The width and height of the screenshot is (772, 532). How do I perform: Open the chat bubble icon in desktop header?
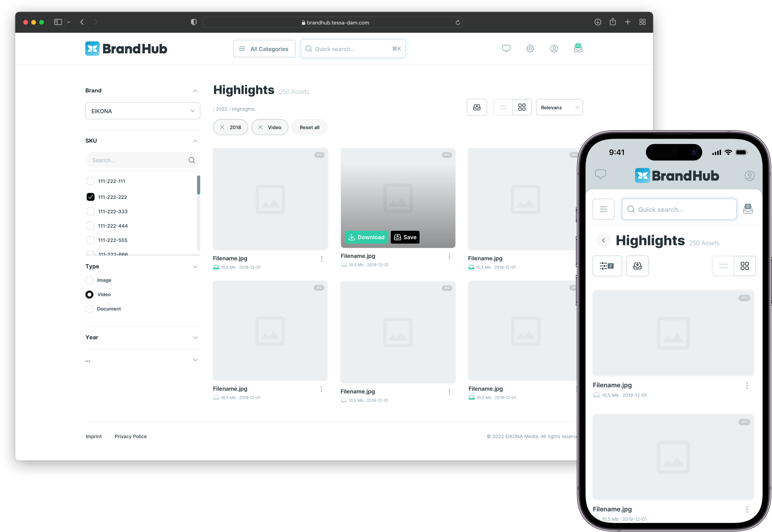[x=506, y=49]
